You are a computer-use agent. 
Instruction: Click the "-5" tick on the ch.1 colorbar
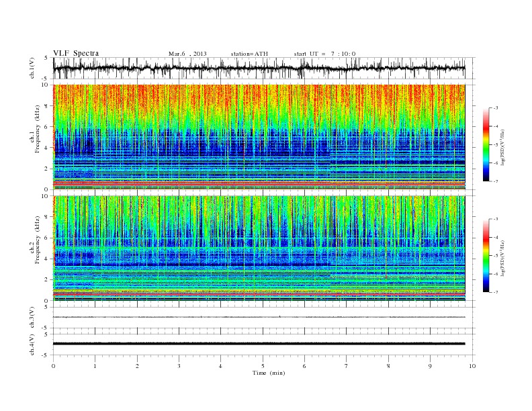point(495,145)
